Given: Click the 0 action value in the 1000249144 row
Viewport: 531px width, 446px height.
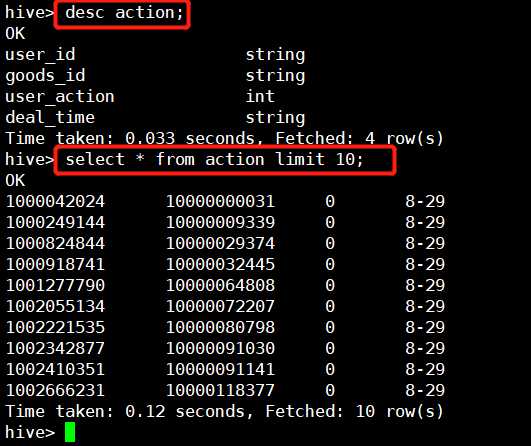Looking at the screenshot, I should [x=330, y=222].
